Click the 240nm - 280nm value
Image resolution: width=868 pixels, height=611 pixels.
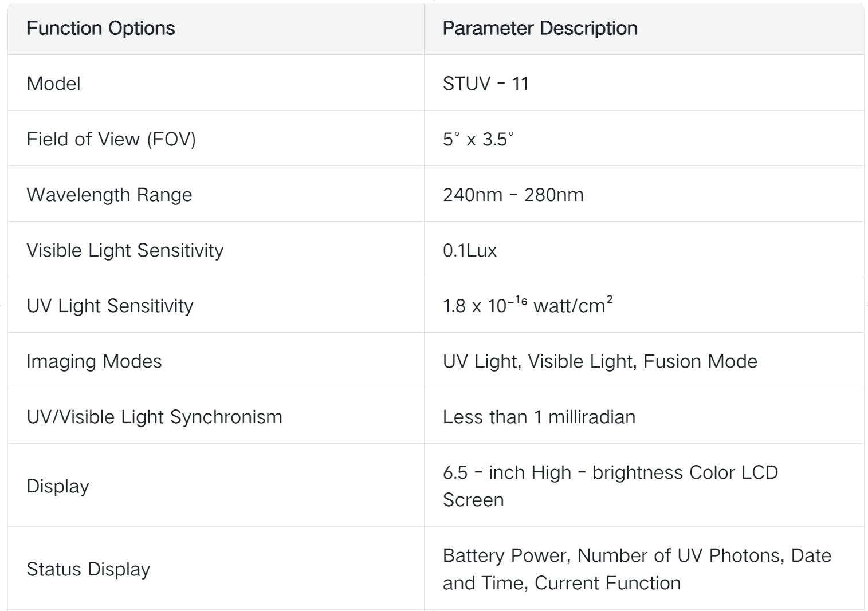click(x=513, y=195)
